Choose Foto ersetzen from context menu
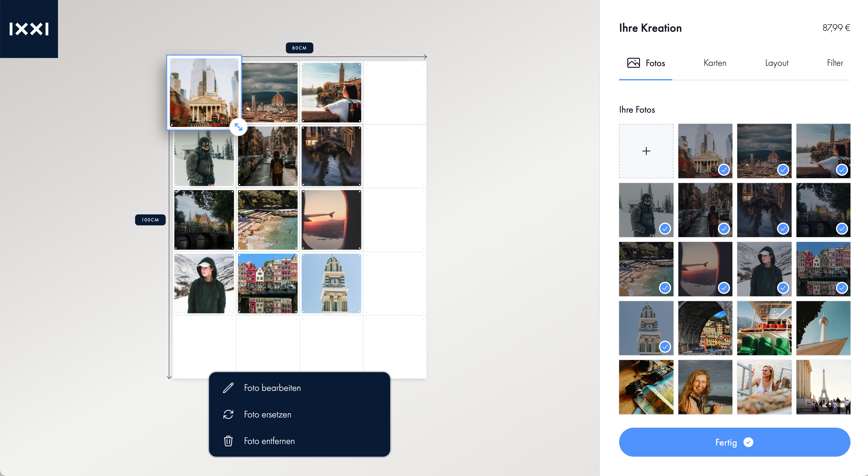868x476 pixels. (299, 414)
